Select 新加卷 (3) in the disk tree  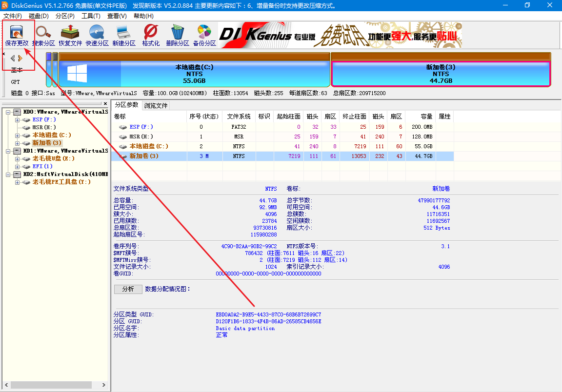pyautogui.click(x=47, y=143)
